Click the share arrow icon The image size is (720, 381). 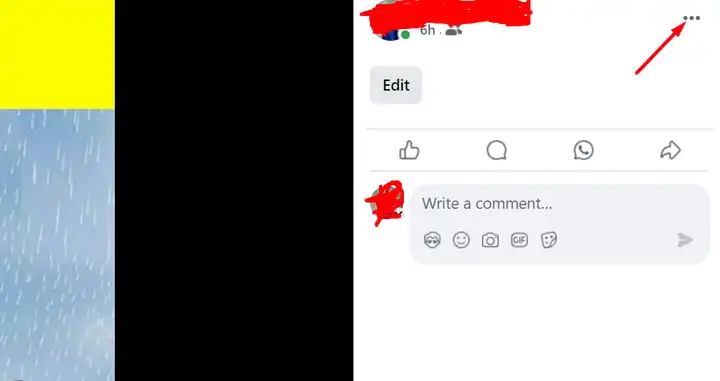point(670,150)
